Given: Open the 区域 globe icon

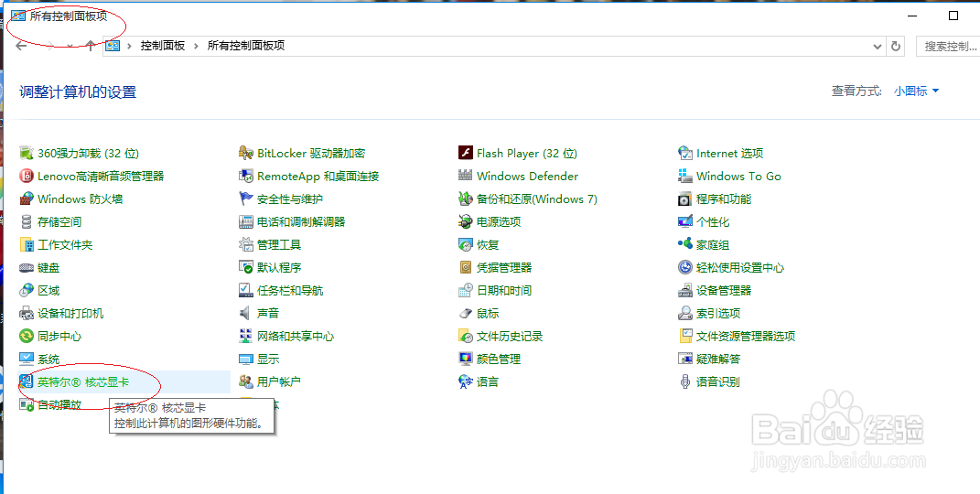Looking at the screenshot, I should 27,290.
